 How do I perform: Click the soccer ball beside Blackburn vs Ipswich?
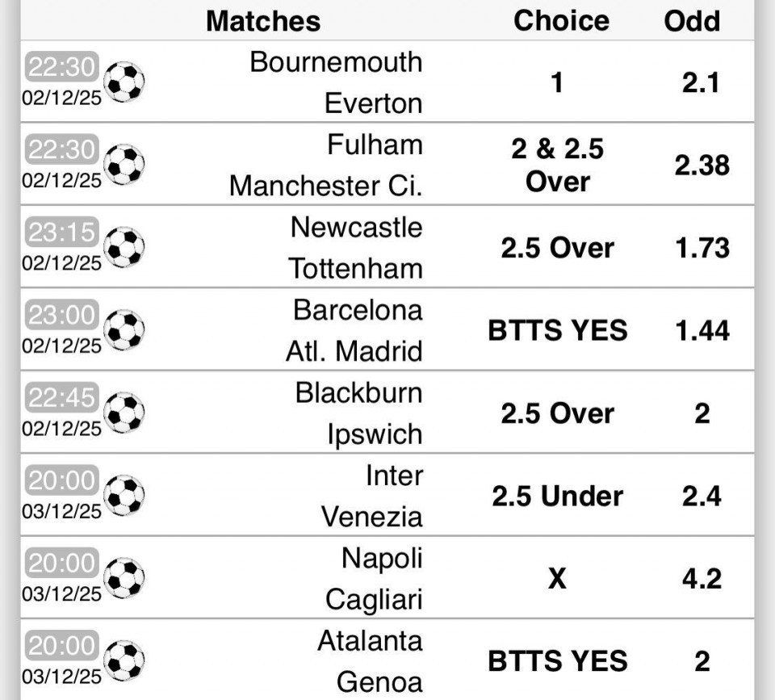[x=126, y=413]
